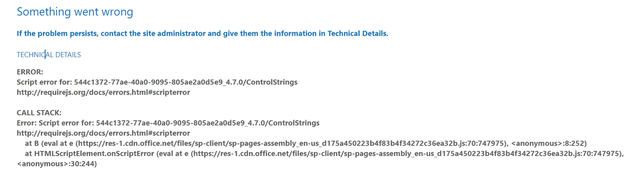Collapse the TECHNICAL DETAILS section
The width and height of the screenshot is (644, 181).
pos(49,55)
